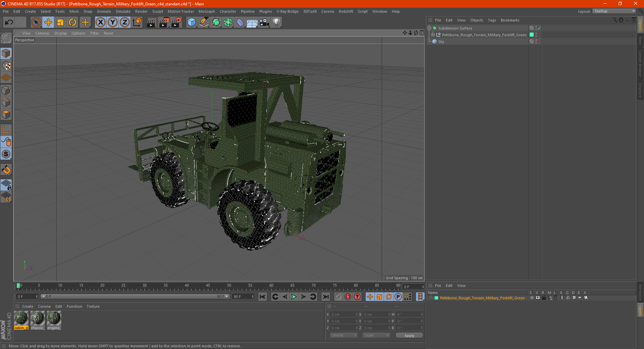The height and width of the screenshot is (349, 644).
Task: Activate the Move tool
Action: pyautogui.click(x=48, y=22)
